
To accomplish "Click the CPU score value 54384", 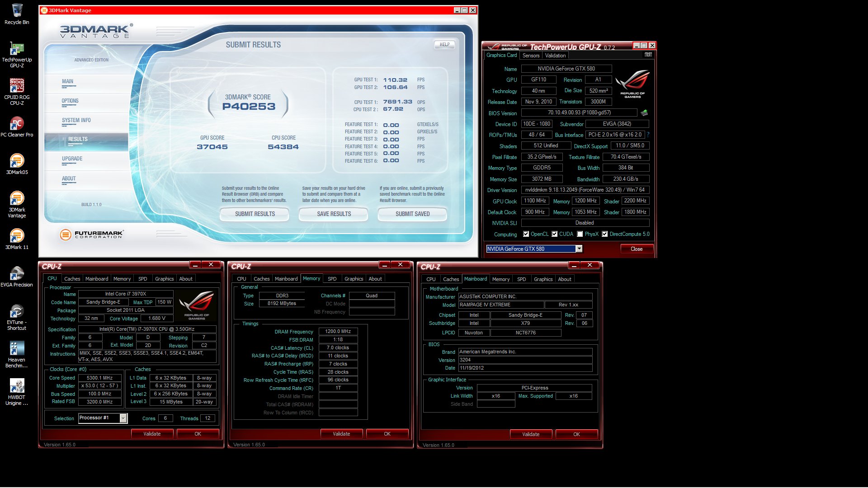I will click(283, 147).
